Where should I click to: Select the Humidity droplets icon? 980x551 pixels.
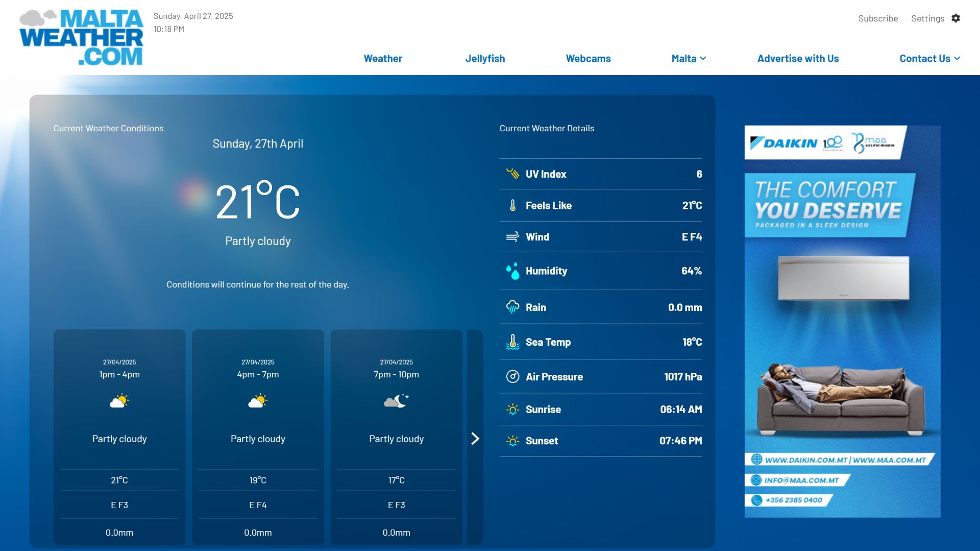tap(512, 271)
